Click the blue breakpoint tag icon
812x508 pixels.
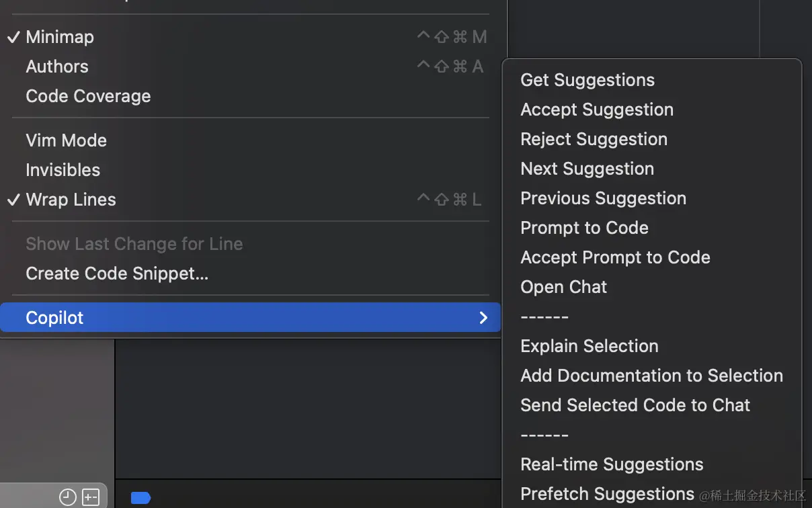coord(140,498)
